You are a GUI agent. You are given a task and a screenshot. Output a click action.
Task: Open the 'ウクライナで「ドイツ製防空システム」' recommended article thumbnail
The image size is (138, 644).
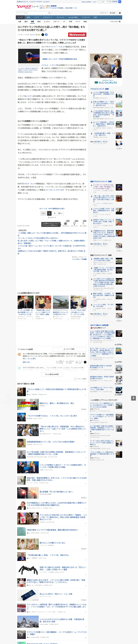click(61, 302)
